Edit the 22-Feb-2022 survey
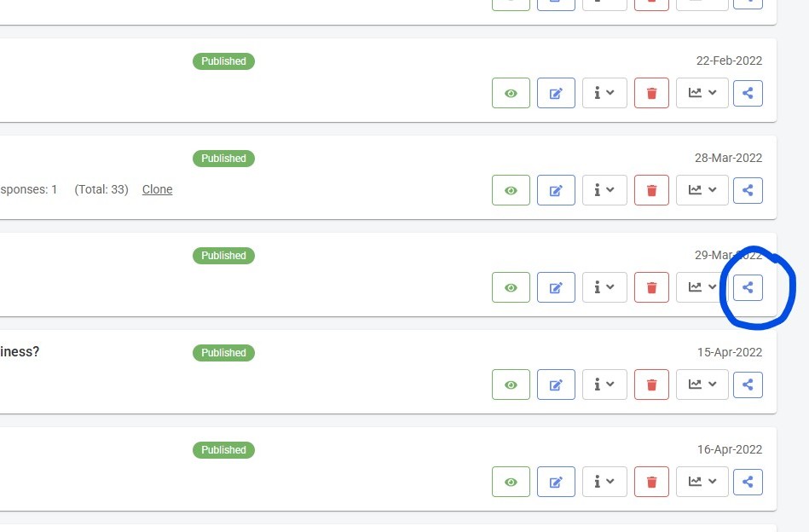809x532 pixels. (x=556, y=93)
